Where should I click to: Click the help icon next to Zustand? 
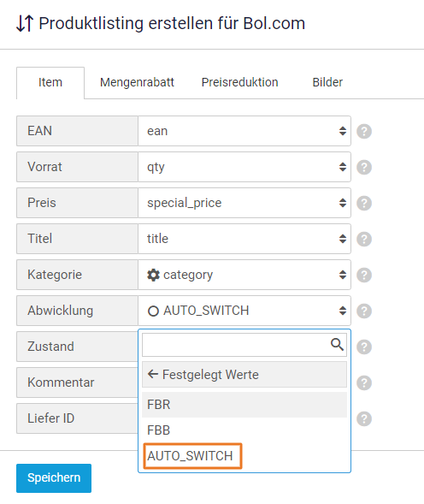(x=364, y=347)
